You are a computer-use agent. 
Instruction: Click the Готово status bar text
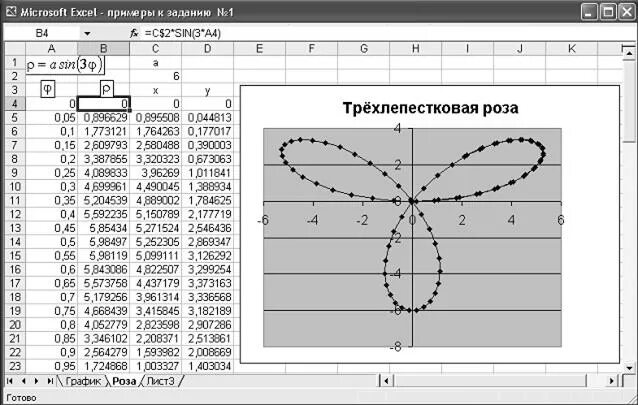tap(22, 397)
